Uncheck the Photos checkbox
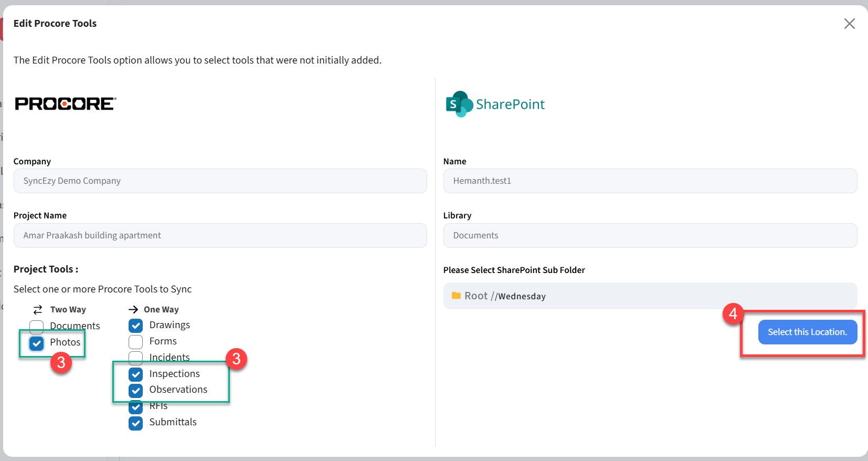 37,343
